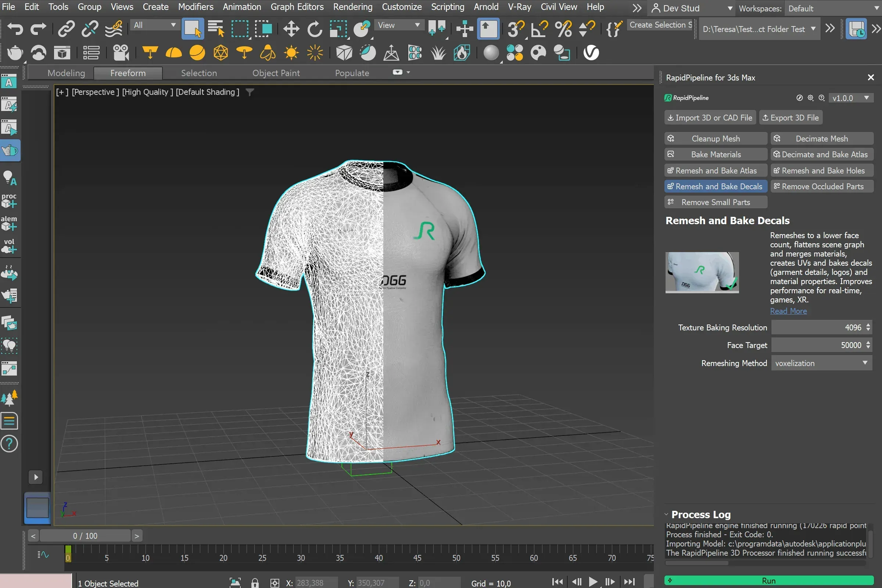
Task: Toggle Percent Snap icon
Action: [563, 29]
